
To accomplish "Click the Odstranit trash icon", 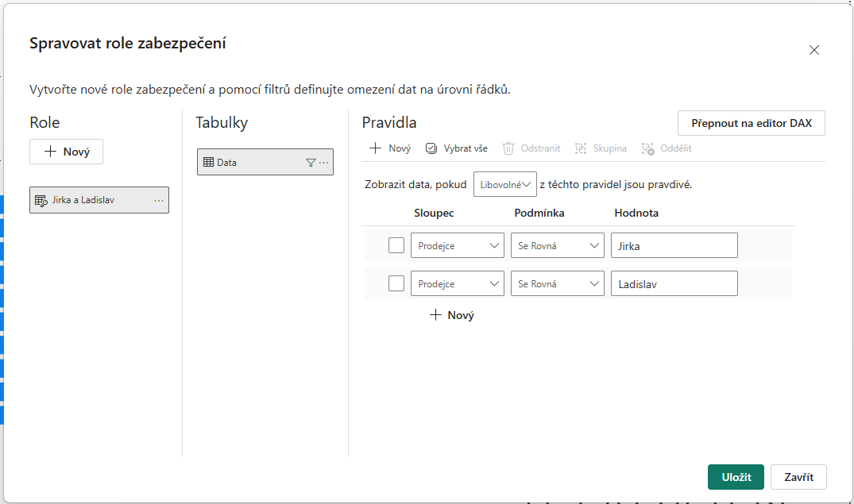I will point(508,148).
